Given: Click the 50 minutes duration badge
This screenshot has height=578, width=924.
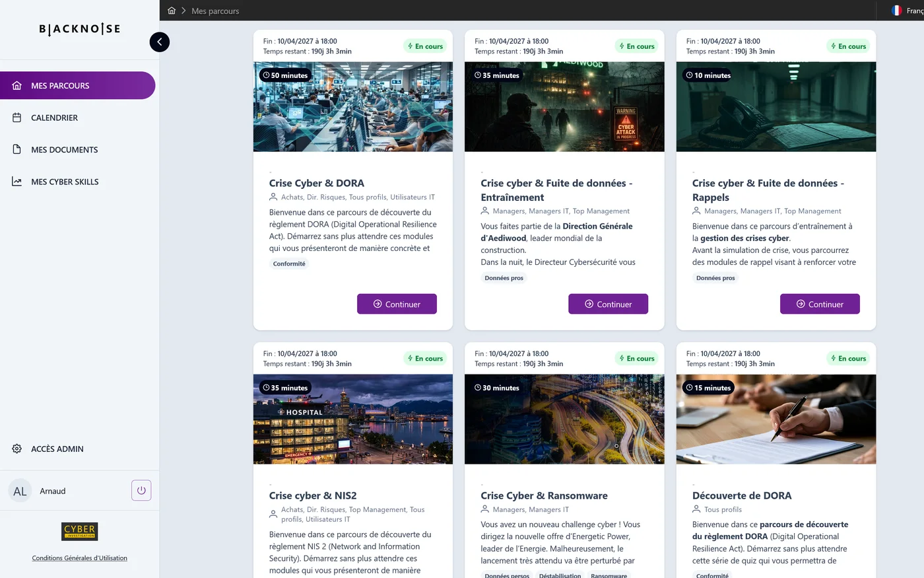Looking at the screenshot, I should 285,75.
